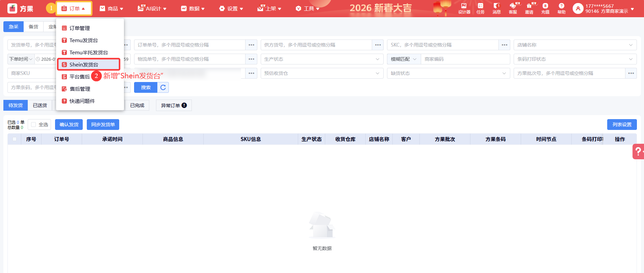Focus the 商家SKU input field
The width and height of the screenshot is (644, 273).
[x=32, y=73]
